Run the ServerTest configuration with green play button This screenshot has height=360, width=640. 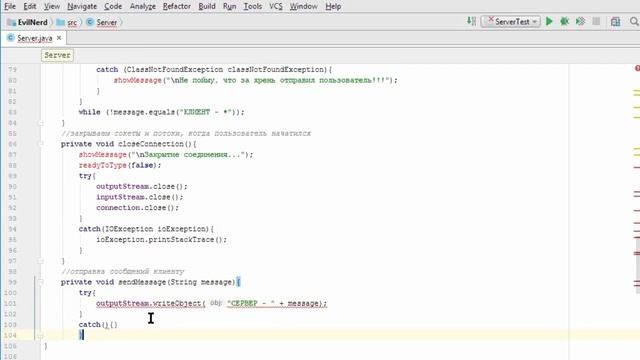click(x=549, y=21)
